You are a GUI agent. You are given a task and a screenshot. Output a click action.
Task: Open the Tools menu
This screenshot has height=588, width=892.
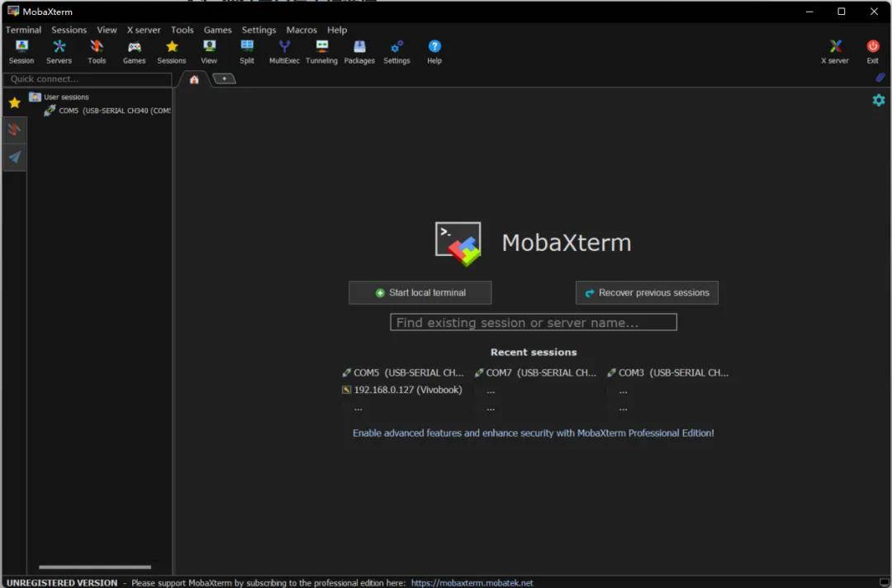click(182, 30)
